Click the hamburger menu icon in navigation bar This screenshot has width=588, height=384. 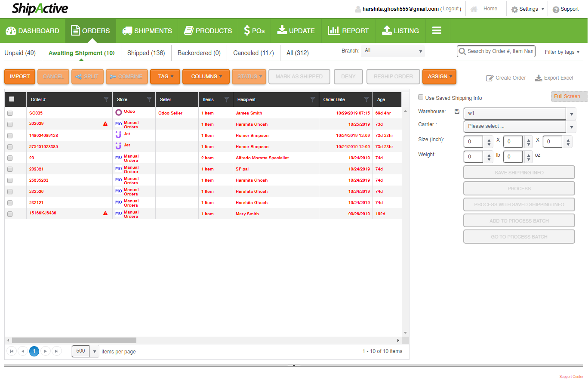coord(437,31)
